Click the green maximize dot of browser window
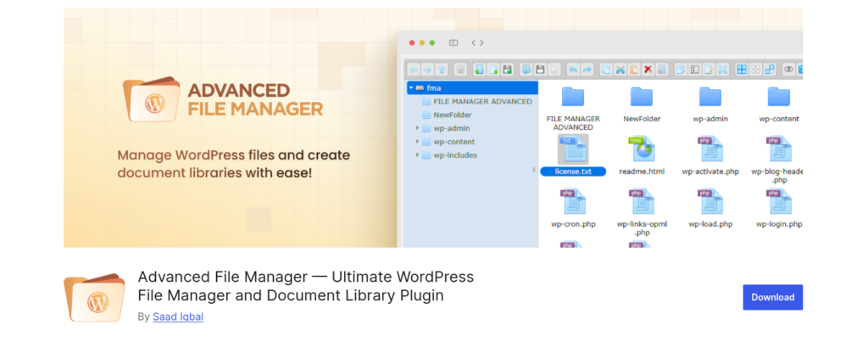 coord(432,42)
